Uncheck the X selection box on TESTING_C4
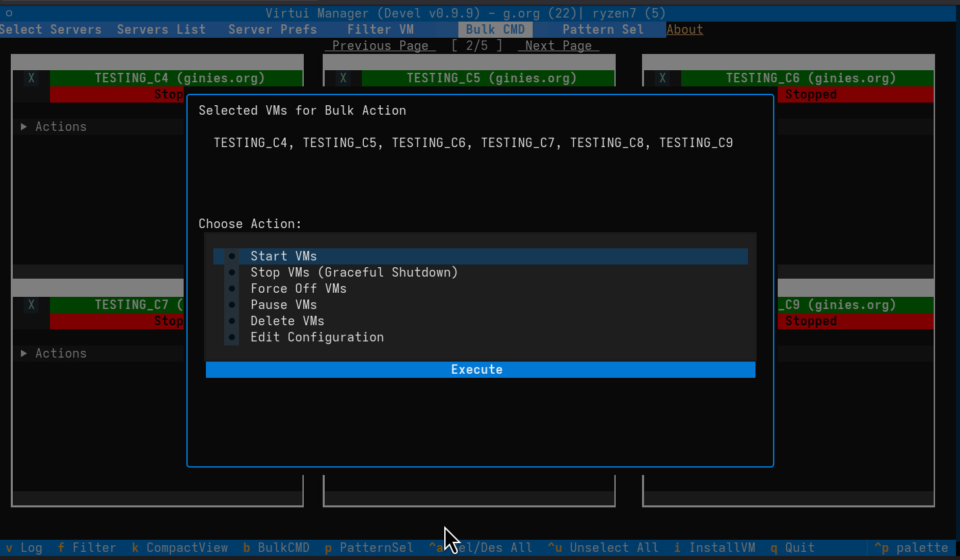The width and height of the screenshot is (960, 560). pos(31,78)
